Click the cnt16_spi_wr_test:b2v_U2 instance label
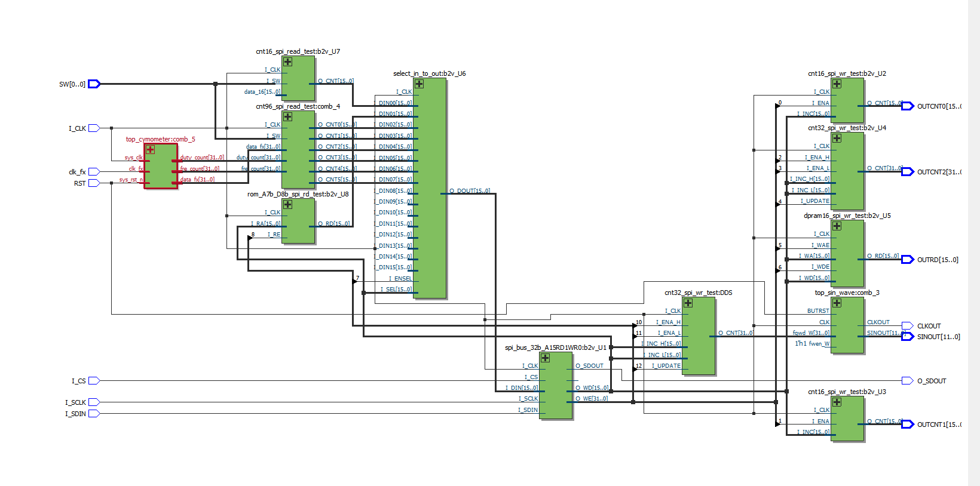This screenshot has width=980, height=486. (x=847, y=73)
